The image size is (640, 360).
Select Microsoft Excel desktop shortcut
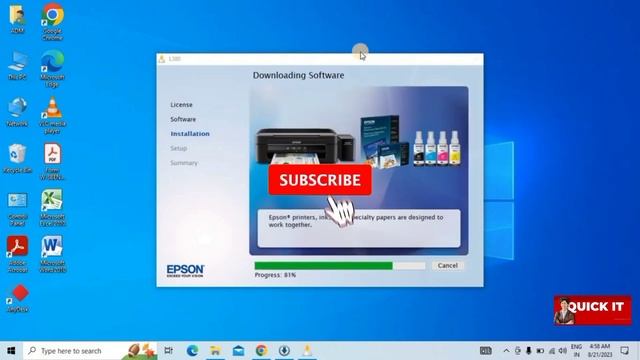(52, 208)
